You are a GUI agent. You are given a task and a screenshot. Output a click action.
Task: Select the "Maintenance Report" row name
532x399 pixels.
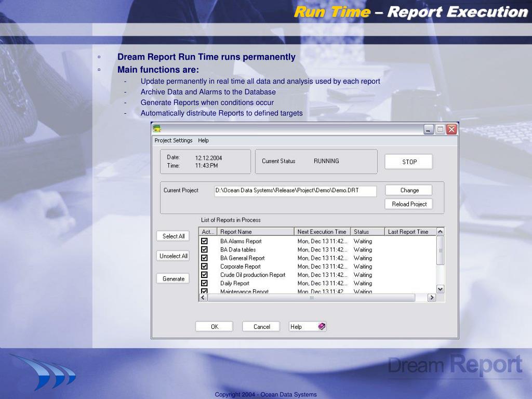(x=244, y=291)
